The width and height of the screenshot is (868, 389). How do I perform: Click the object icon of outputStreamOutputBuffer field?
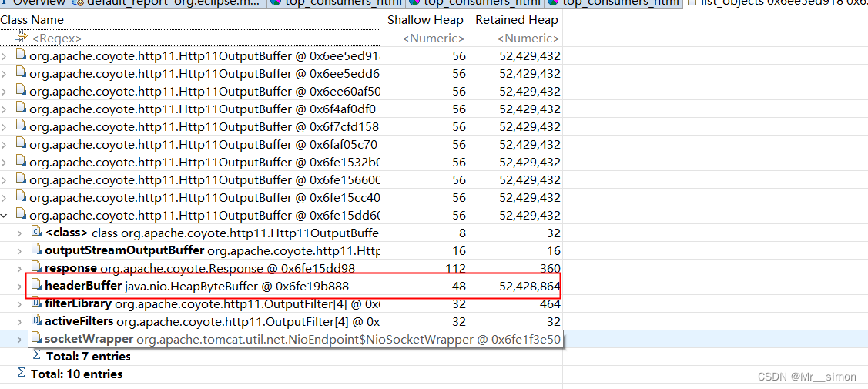(x=36, y=250)
